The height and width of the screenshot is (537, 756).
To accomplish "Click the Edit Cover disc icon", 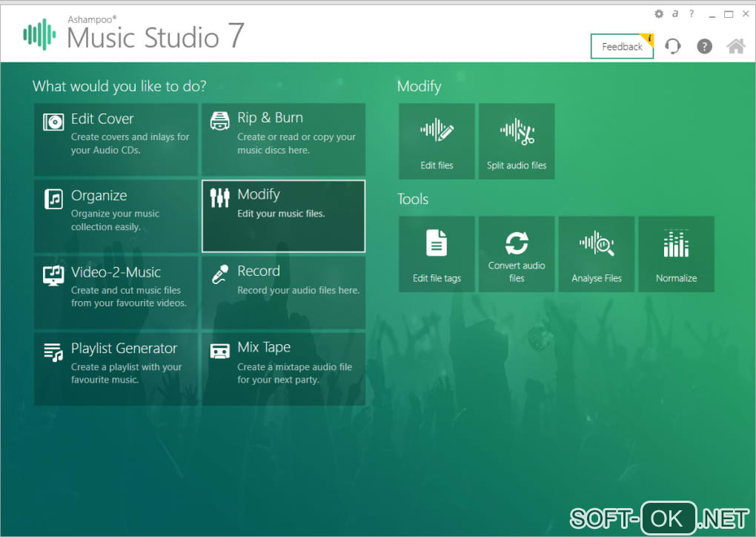I will (53, 122).
